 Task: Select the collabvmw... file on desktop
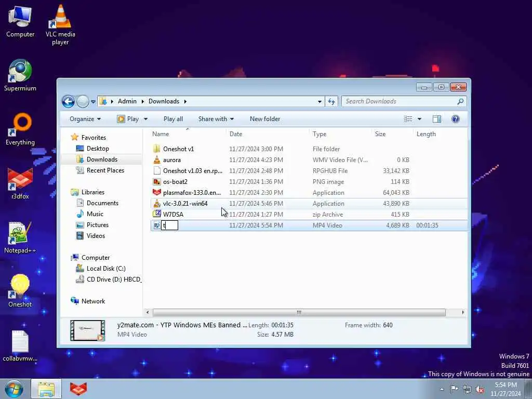(20, 345)
